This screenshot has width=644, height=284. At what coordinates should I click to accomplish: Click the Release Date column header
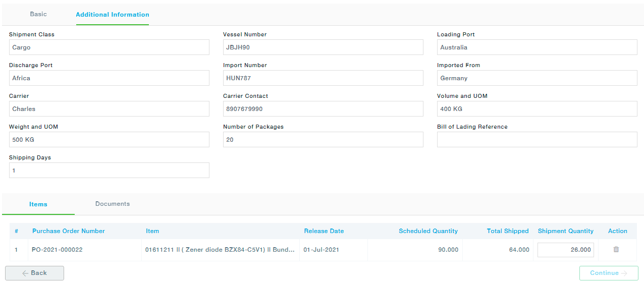click(x=324, y=231)
